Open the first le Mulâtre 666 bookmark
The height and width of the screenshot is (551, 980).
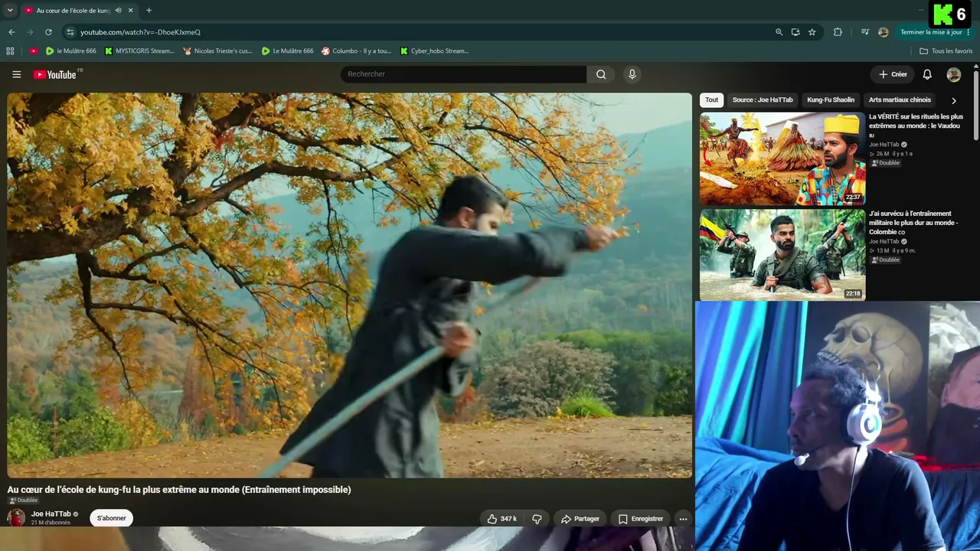point(71,51)
